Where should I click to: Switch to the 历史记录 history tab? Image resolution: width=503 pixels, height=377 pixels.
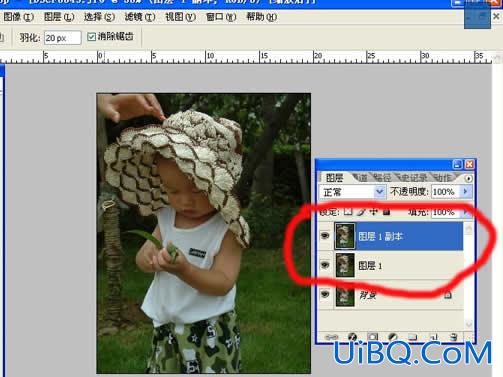[x=413, y=178]
